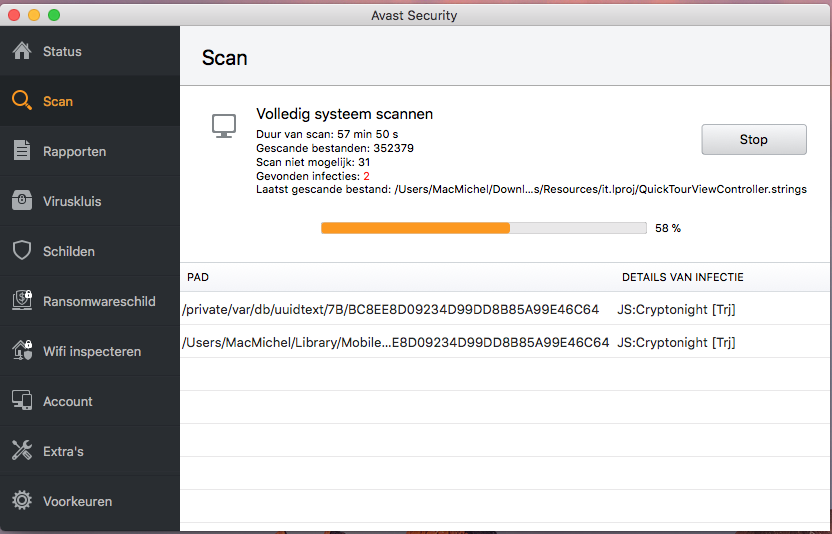
Task: Click the Scan magnifier icon
Action: pos(22,100)
